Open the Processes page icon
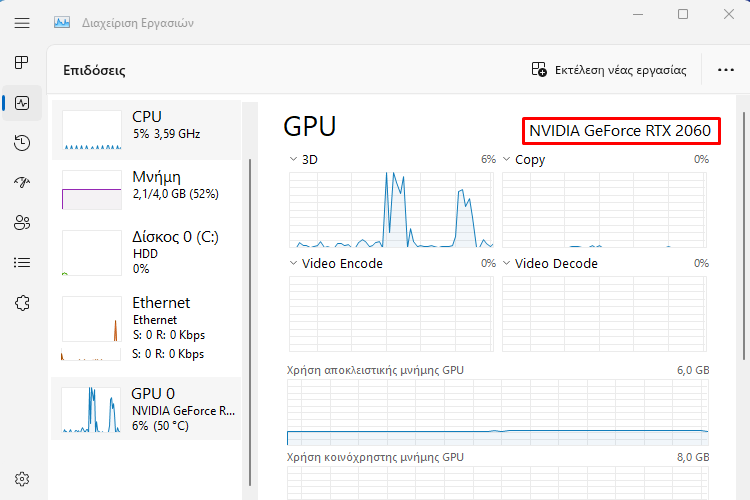The width and height of the screenshot is (750, 500). coord(22,62)
